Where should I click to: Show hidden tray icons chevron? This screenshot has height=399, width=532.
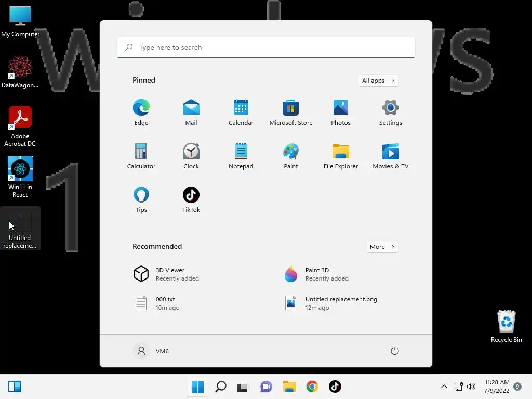444,387
